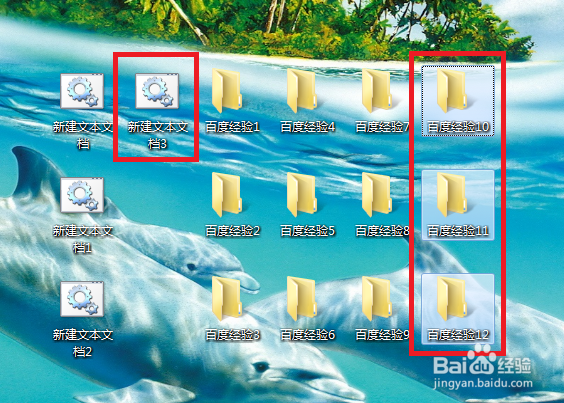564x403 pixels.
Task: Select the 新建文本文档 file icon
Action: coord(82,91)
